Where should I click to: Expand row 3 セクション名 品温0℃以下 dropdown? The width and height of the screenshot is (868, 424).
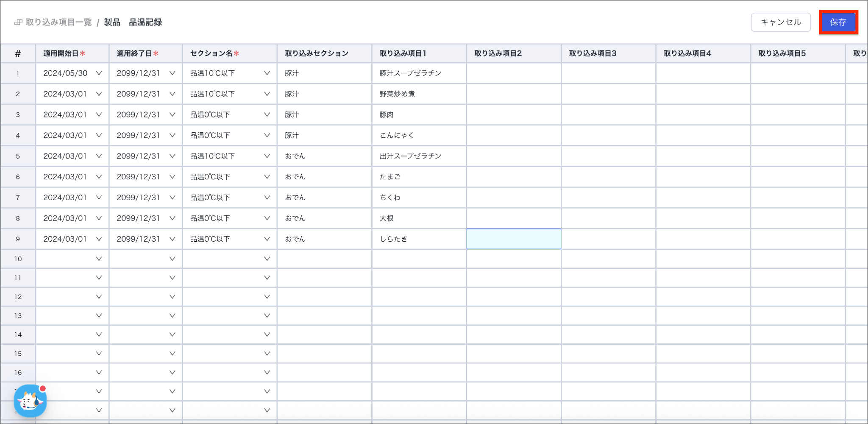tap(230, 115)
